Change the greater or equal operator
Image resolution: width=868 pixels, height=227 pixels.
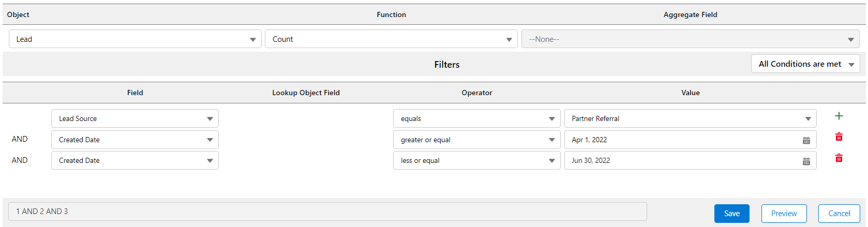click(x=476, y=140)
